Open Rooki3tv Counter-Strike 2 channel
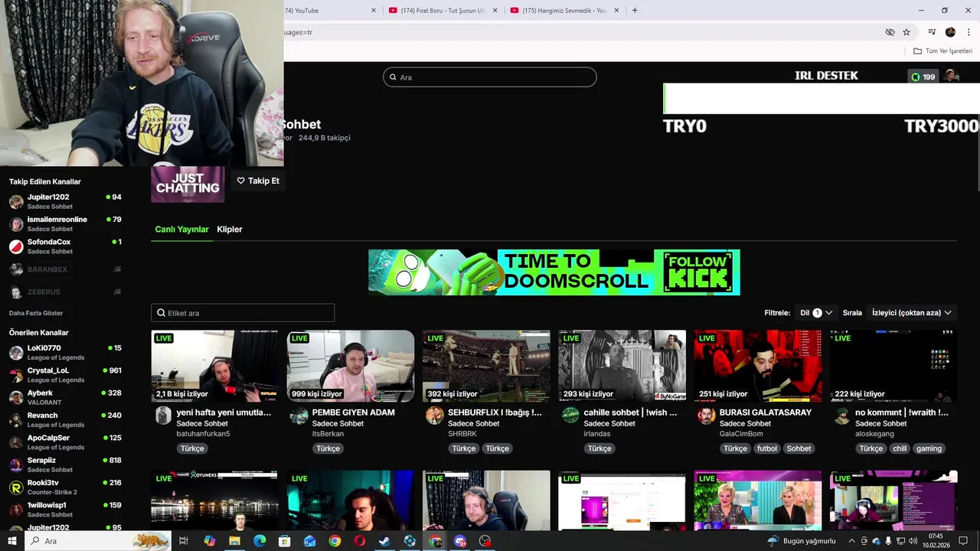This screenshot has height=551, width=980. [65, 487]
